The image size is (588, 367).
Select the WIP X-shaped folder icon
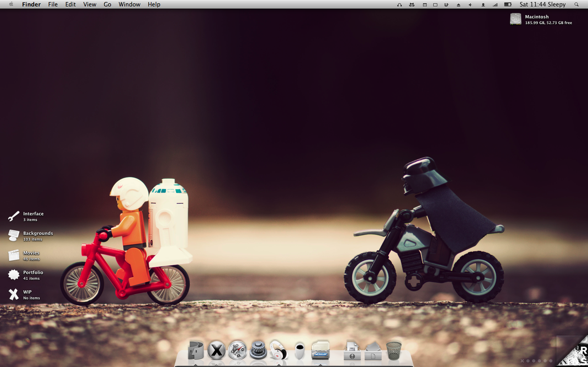[13, 294]
